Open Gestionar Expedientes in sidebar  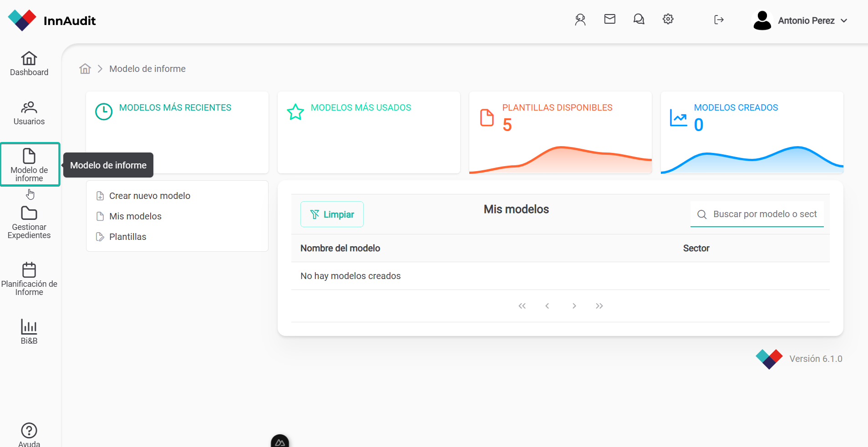click(x=29, y=223)
